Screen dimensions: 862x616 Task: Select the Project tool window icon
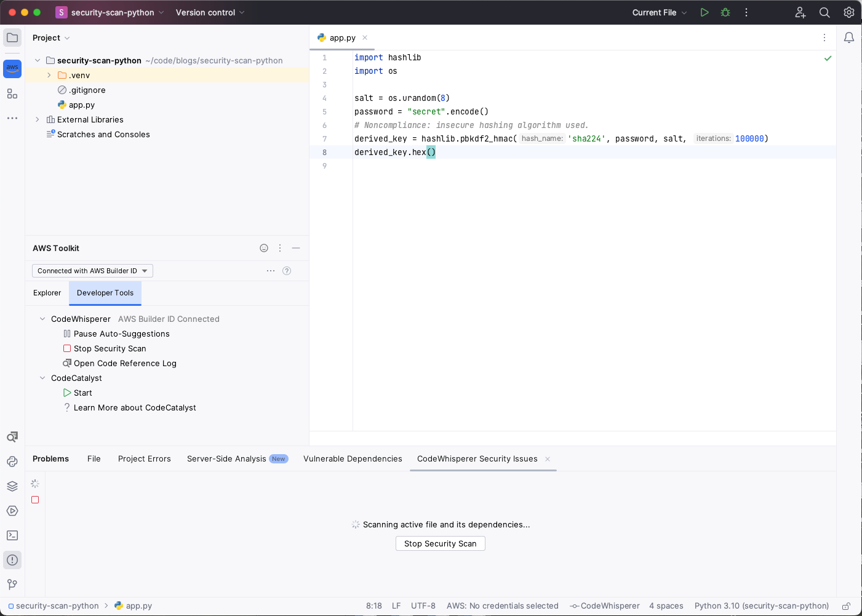point(12,38)
